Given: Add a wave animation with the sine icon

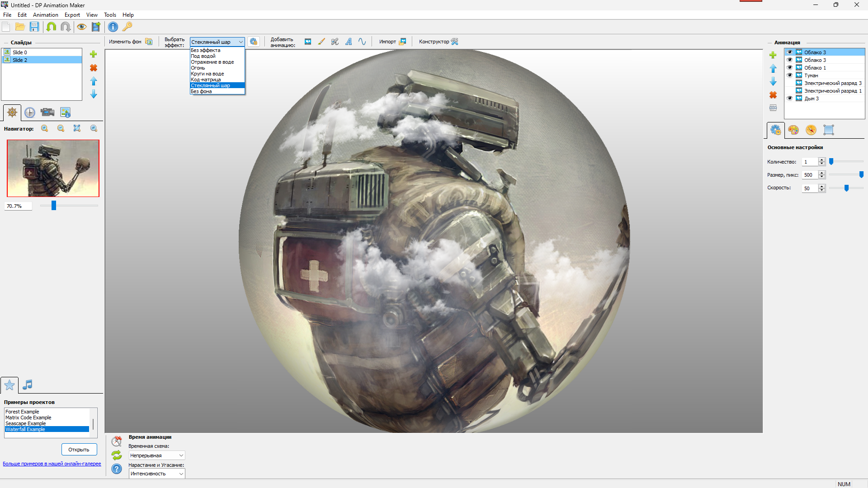Looking at the screenshot, I should click(x=362, y=42).
